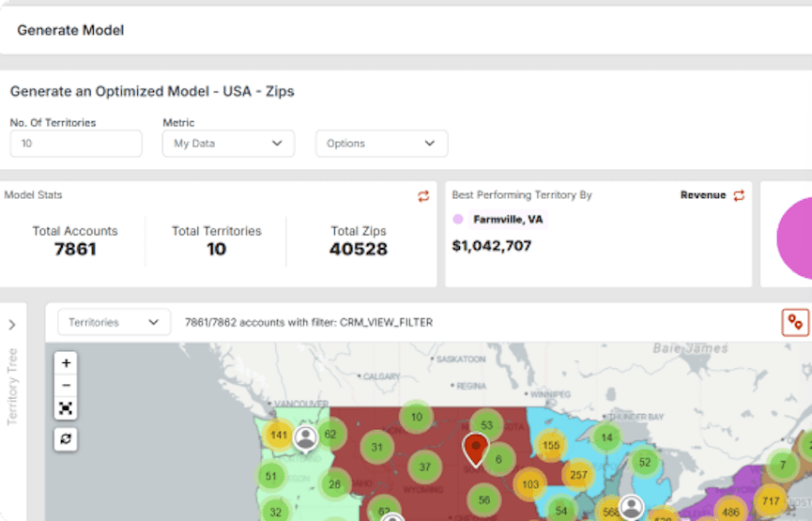Click the 56 account cluster
The height and width of the screenshot is (521, 812).
pyautogui.click(x=484, y=499)
